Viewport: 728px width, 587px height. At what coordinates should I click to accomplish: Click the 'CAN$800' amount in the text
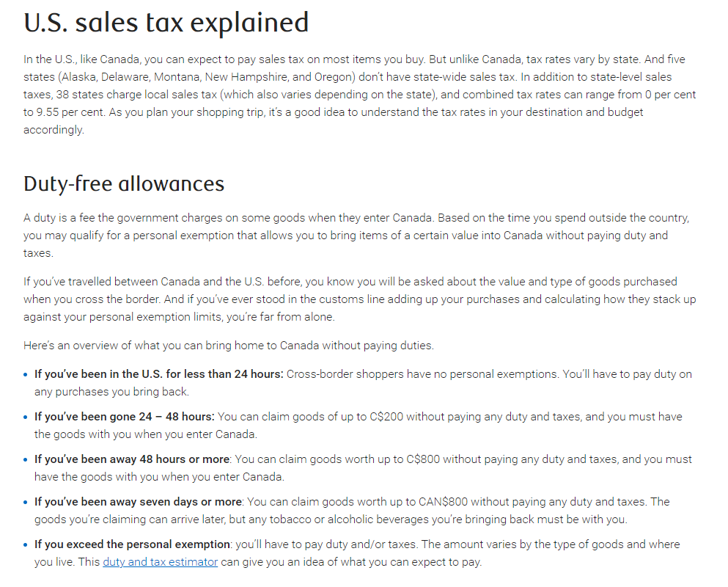pos(443,502)
